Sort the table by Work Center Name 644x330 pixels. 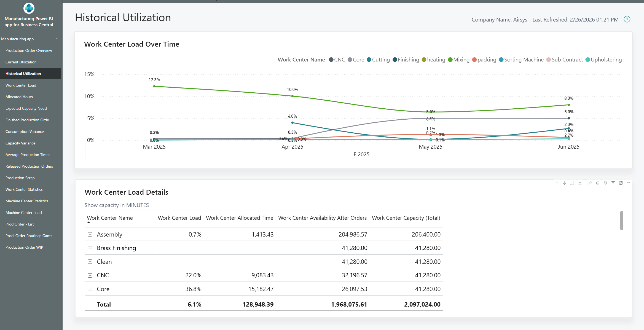(109, 218)
